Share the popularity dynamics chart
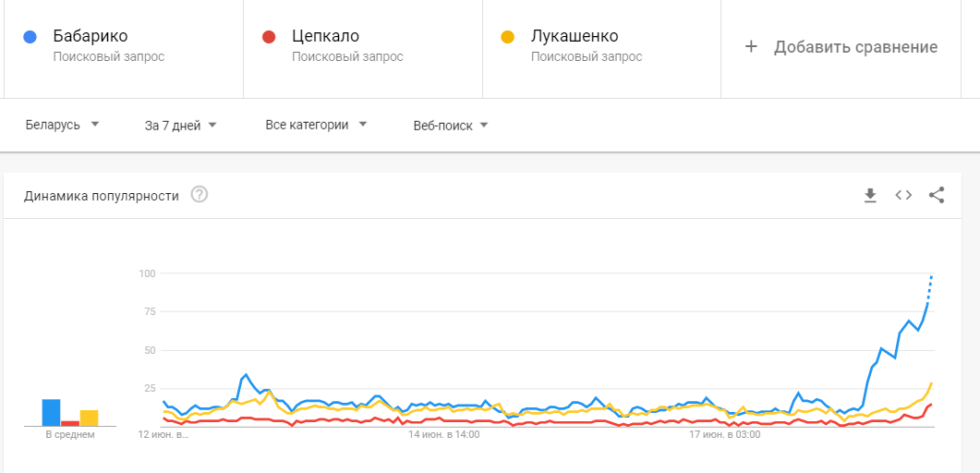Screen dimensions: 980x473 (x=937, y=195)
